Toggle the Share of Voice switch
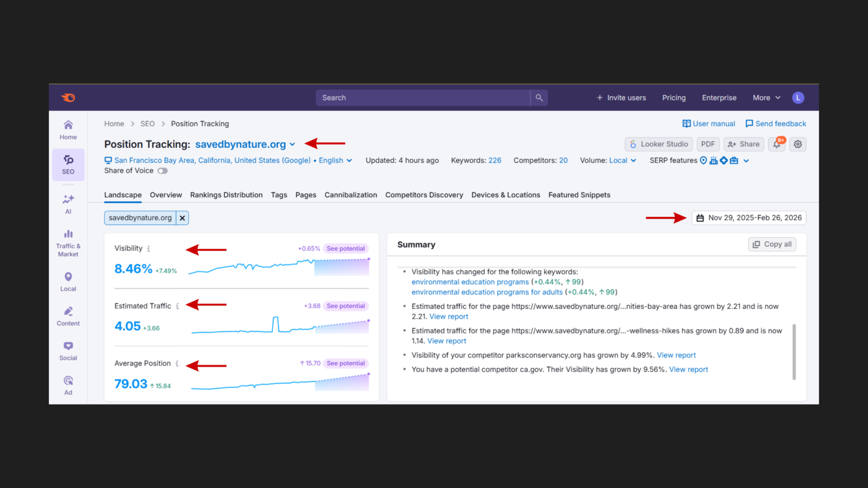This screenshot has height=488, width=868. pos(162,171)
